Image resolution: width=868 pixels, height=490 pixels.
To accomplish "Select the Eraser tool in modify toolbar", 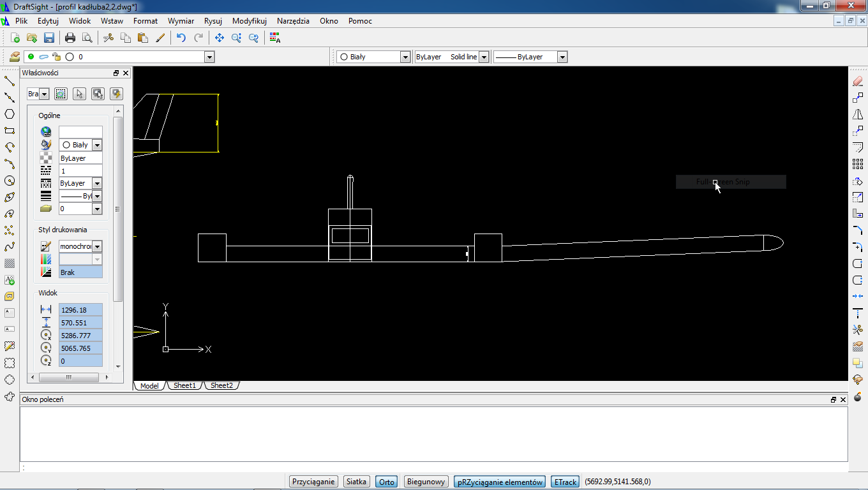I will (x=858, y=81).
